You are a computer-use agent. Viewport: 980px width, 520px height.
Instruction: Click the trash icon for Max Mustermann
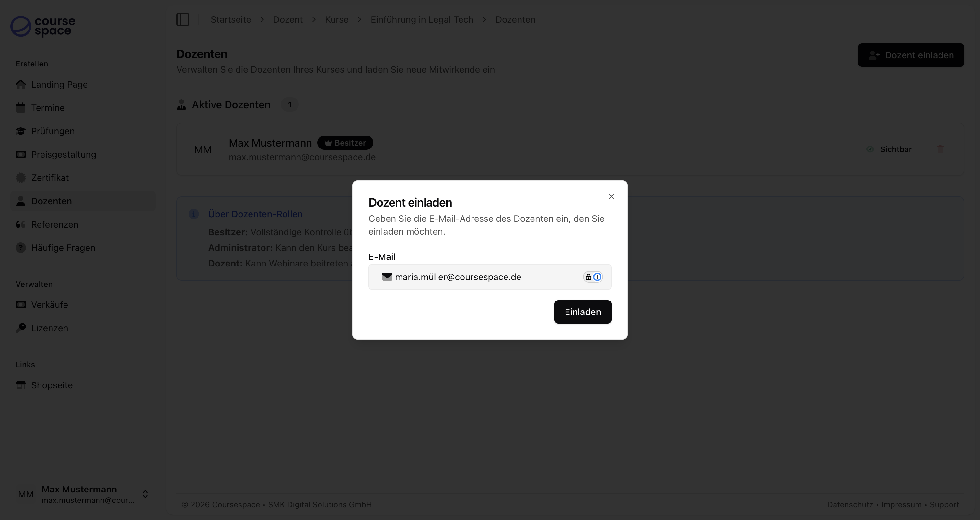click(940, 149)
